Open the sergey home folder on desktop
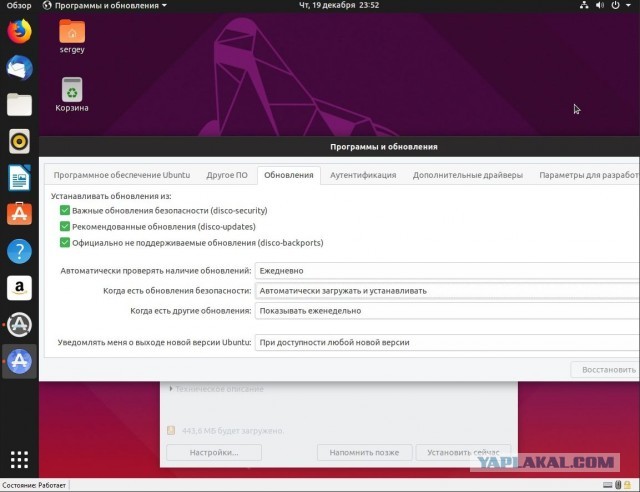 tap(72, 37)
